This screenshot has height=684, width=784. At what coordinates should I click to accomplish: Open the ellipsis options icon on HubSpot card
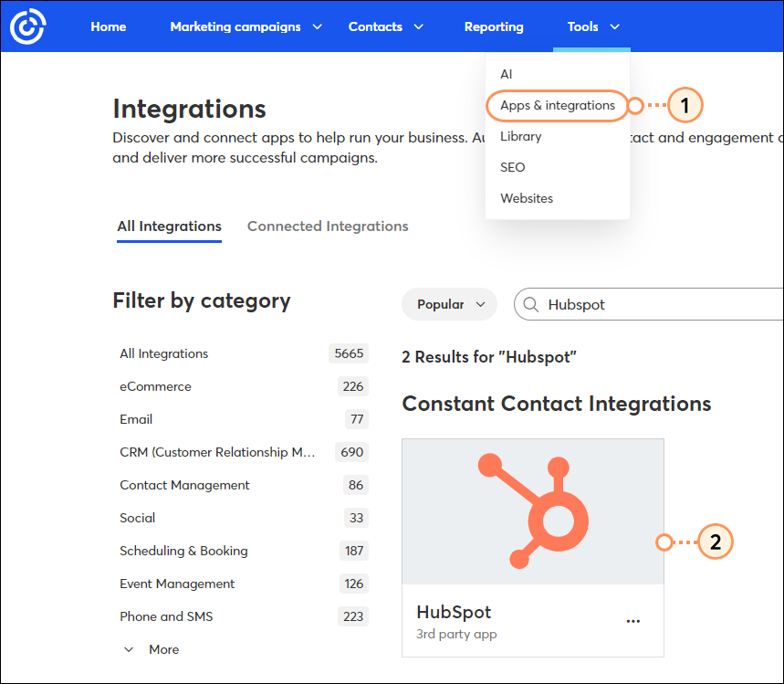point(633,620)
